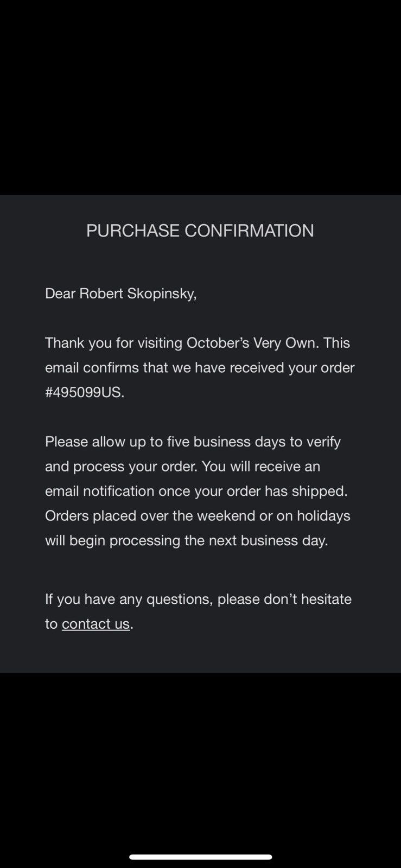Tap the black area above the email
Viewport: 401px width, 868px height.
(x=200, y=98)
